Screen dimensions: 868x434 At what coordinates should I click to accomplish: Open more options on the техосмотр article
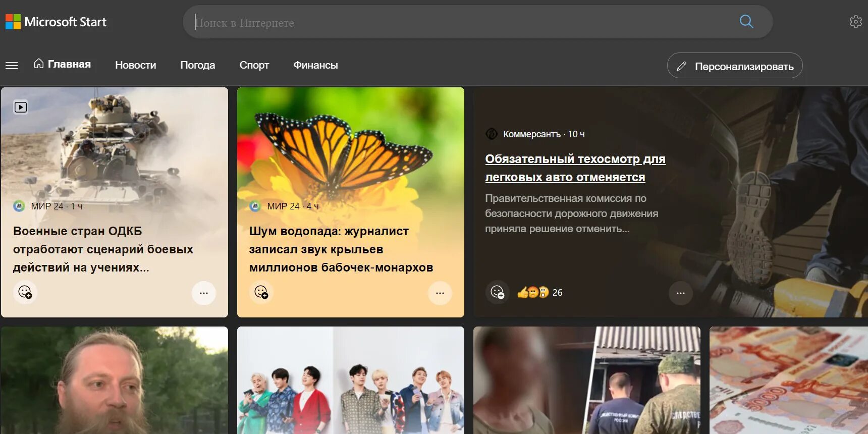tap(681, 293)
